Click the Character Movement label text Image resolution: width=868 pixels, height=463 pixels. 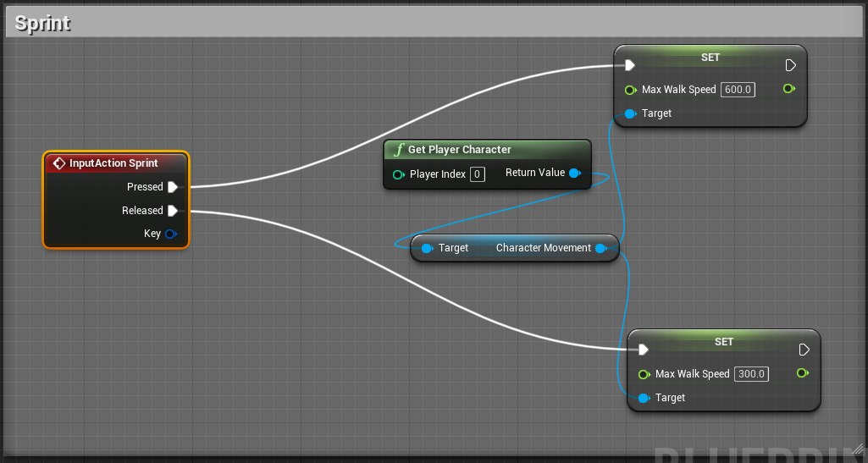click(x=544, y=248)
